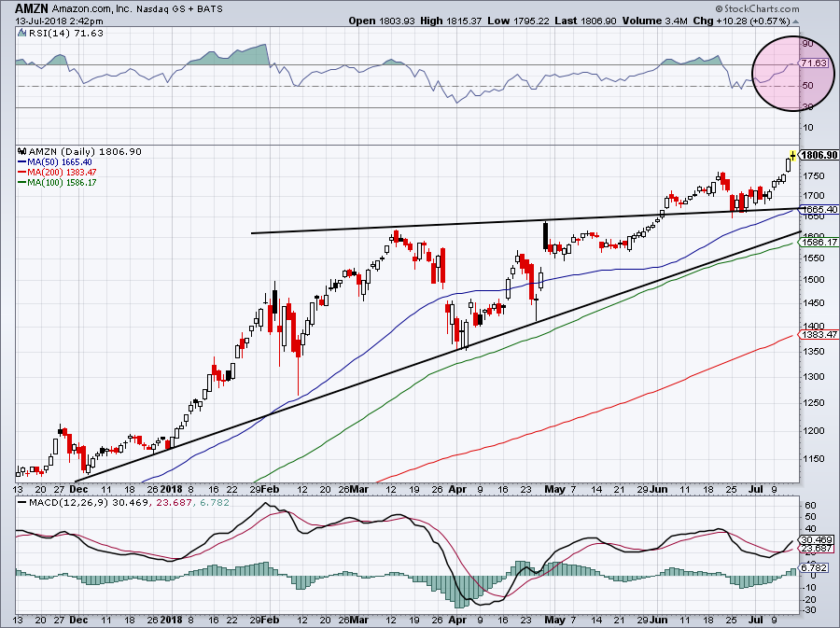This screenshot has width=840, height=628.
Task: Click the 1200 price axis label
Action: tap(813, 431)
